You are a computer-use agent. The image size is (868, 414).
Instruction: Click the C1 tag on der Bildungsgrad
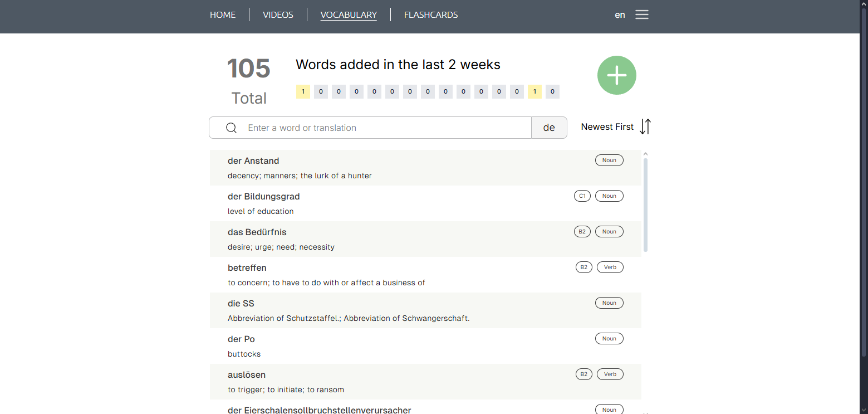582,196
